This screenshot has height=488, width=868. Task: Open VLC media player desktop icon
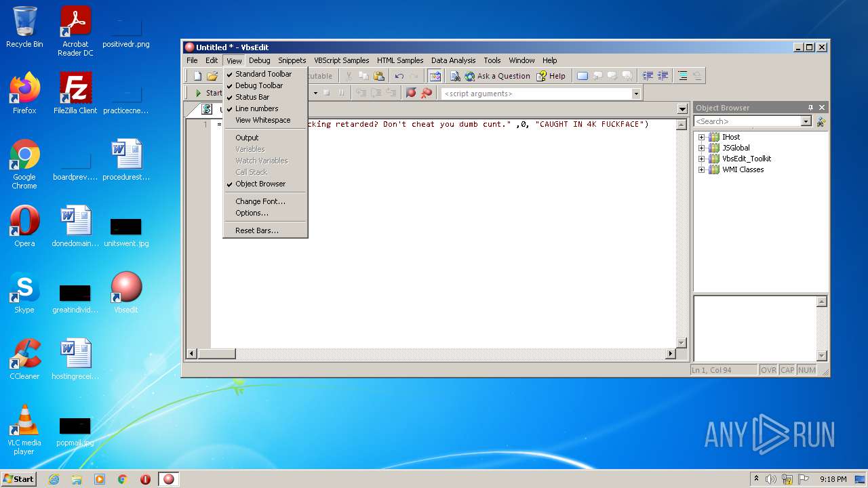24,430
